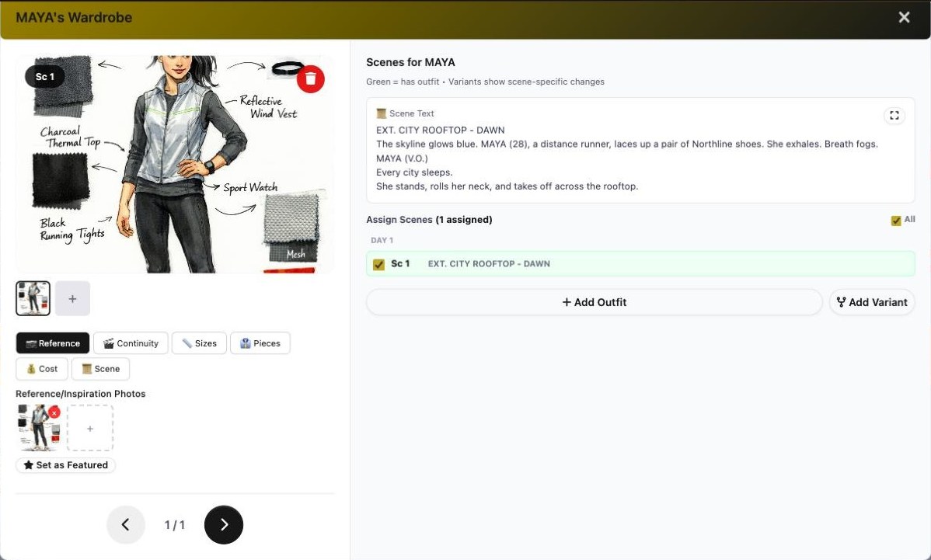This screenshot has height=560, width=931.
Task: Click 'Assign Scenes (1 assigned)' label
Action: point(429,220)
